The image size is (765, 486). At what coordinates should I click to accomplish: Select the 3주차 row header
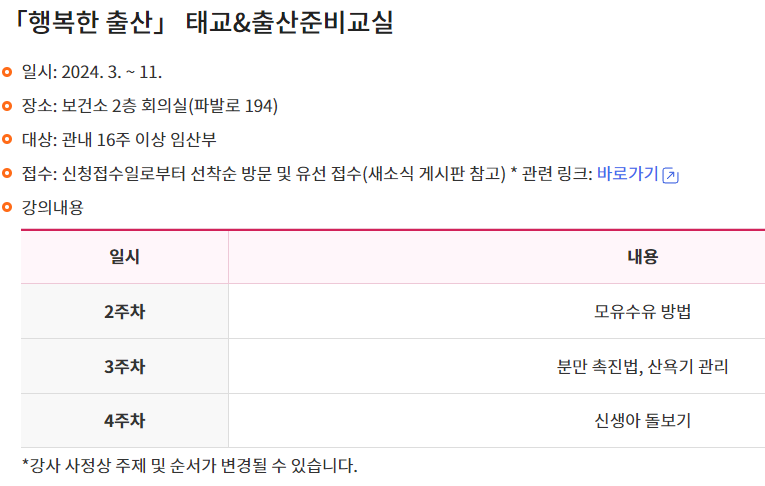point(124,366)
